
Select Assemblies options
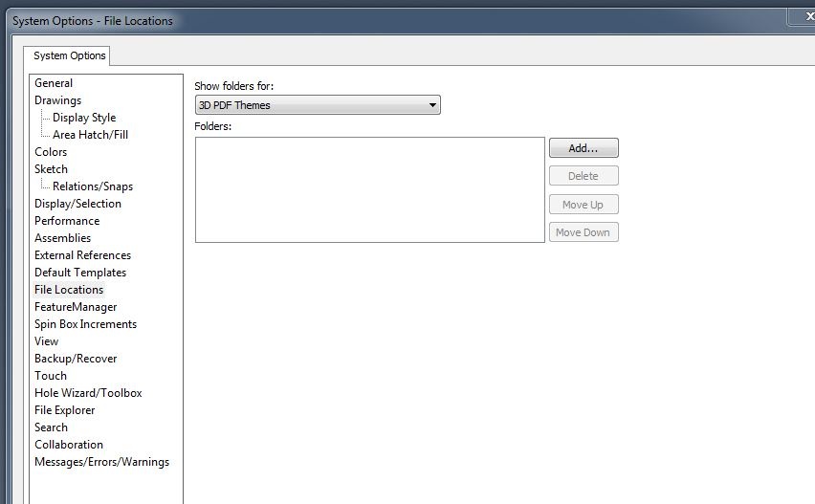(x=63, y=238)
